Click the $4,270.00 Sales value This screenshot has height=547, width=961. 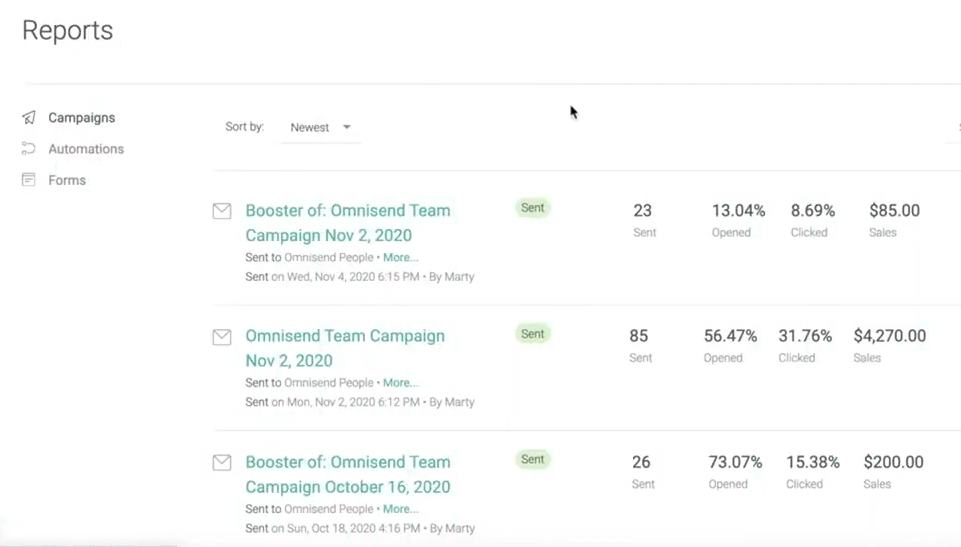click(x=890, y=336)
